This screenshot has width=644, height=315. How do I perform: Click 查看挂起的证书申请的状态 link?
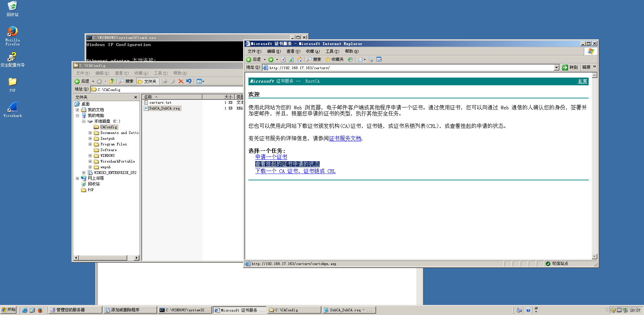pyautogui.click(x=287, y=164)
